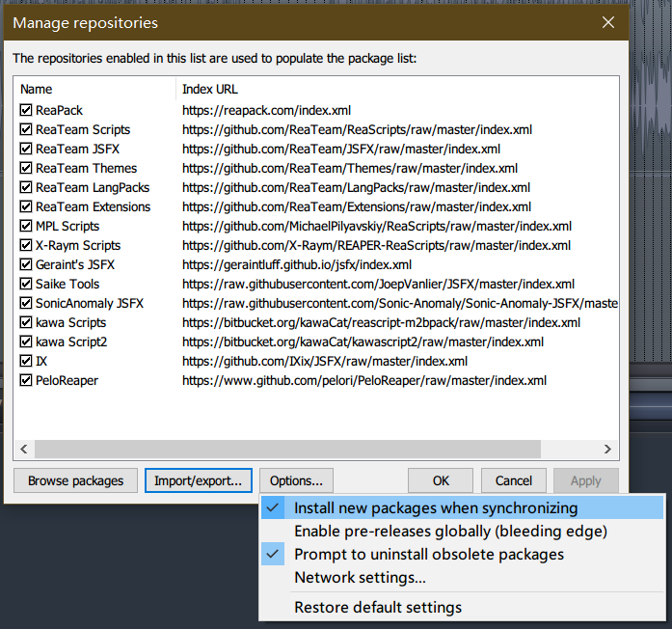The image size is (672, 629).
Task: Toggle the SonicAnomaly JSFX checkbox
Action: click(26, 303)
